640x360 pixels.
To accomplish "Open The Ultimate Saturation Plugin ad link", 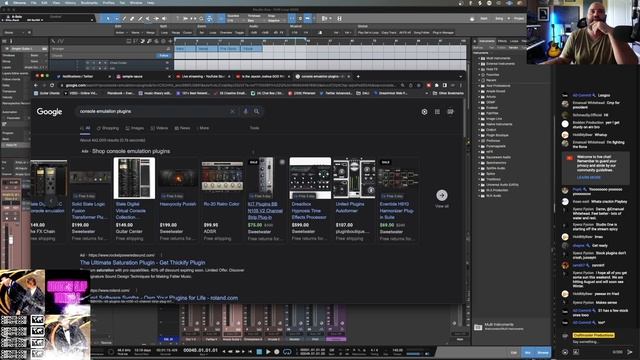I will [x=142, y=262].
